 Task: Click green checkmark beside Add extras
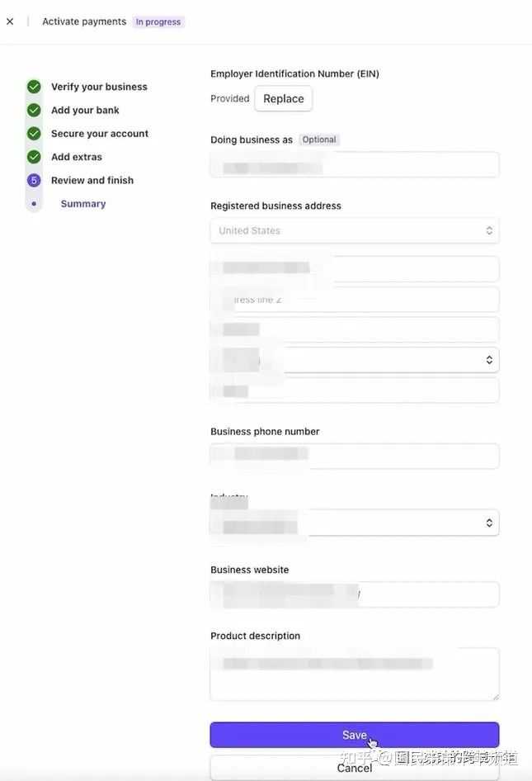tap(34, 157)
